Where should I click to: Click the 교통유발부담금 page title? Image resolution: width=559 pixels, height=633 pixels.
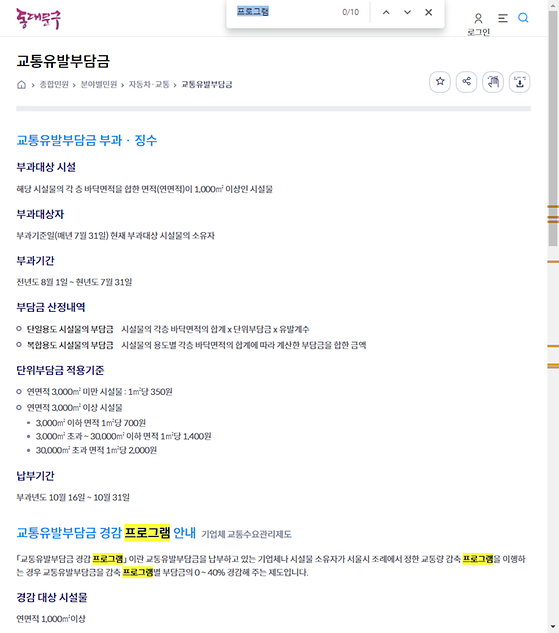[x=63, y=61]
